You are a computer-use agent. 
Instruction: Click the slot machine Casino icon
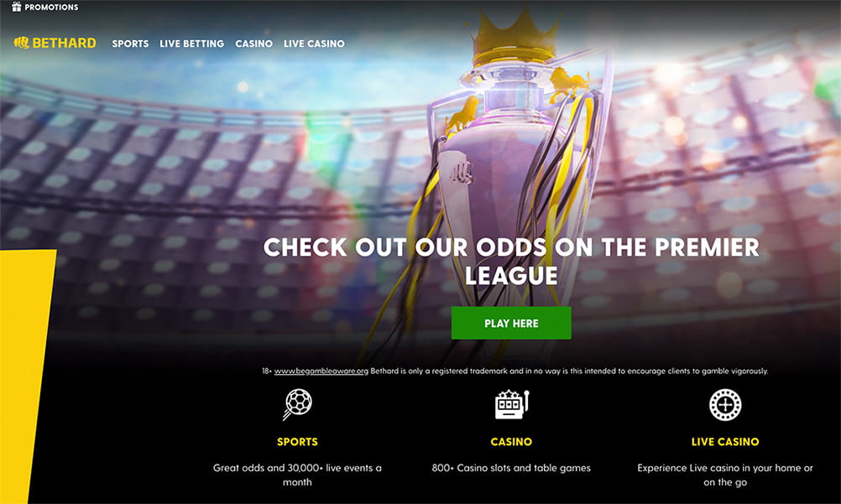point(512,404)
